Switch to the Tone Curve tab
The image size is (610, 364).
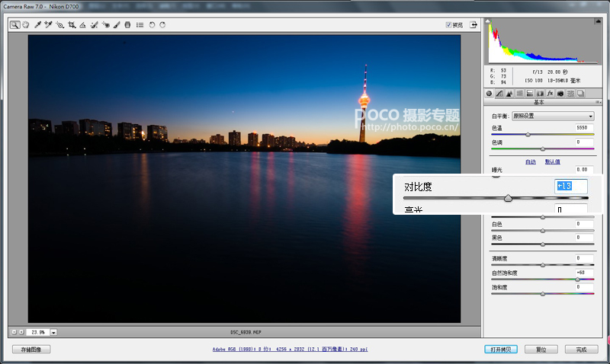point(499,93)
